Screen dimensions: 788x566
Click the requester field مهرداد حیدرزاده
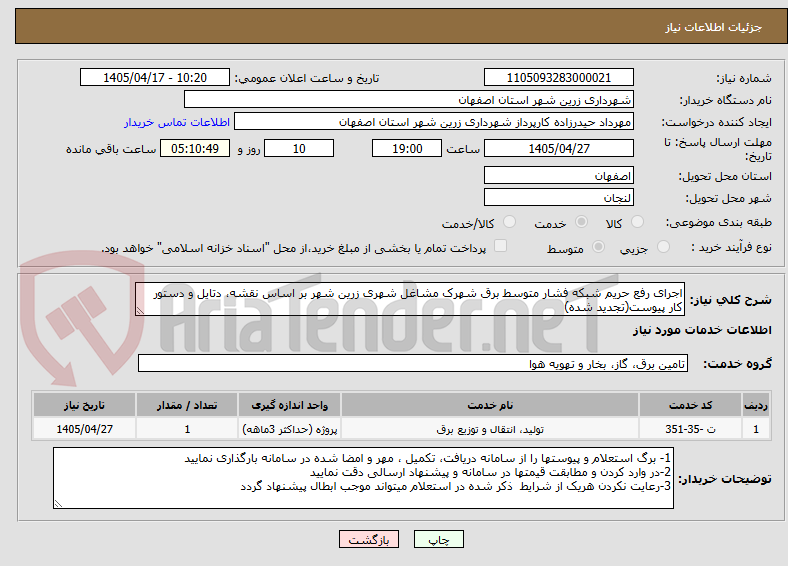pyautogui.click(x=434, y=122)
